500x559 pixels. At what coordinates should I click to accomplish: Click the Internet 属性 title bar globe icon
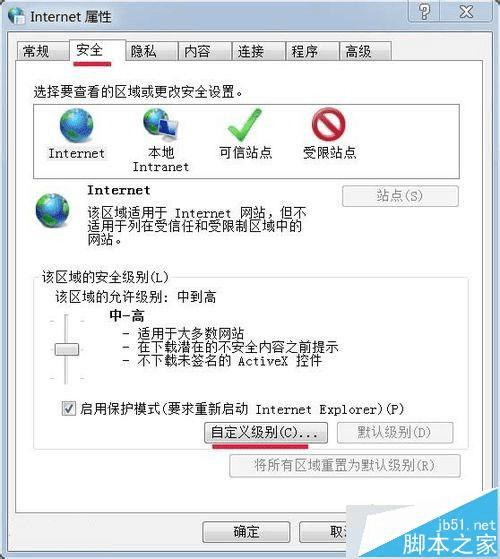[16, 16]
